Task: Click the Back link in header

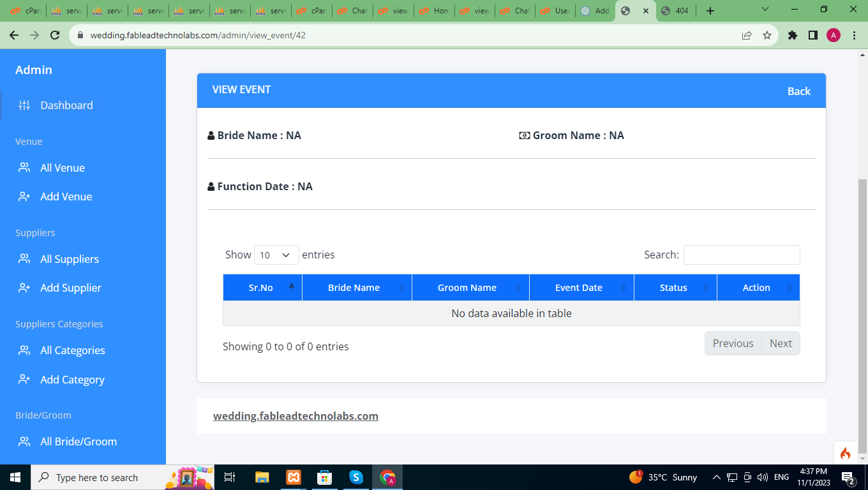Action: [798, 91]
